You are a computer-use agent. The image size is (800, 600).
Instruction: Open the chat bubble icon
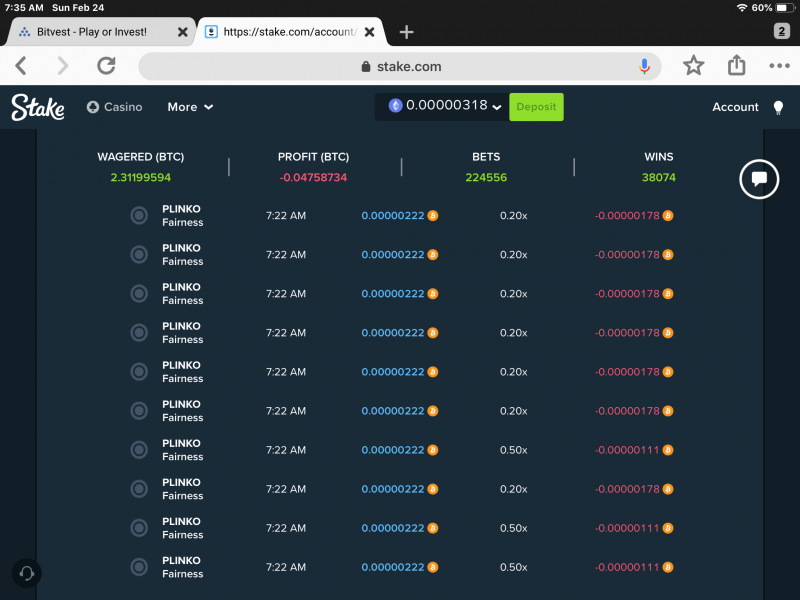click(x=759, y=179)
